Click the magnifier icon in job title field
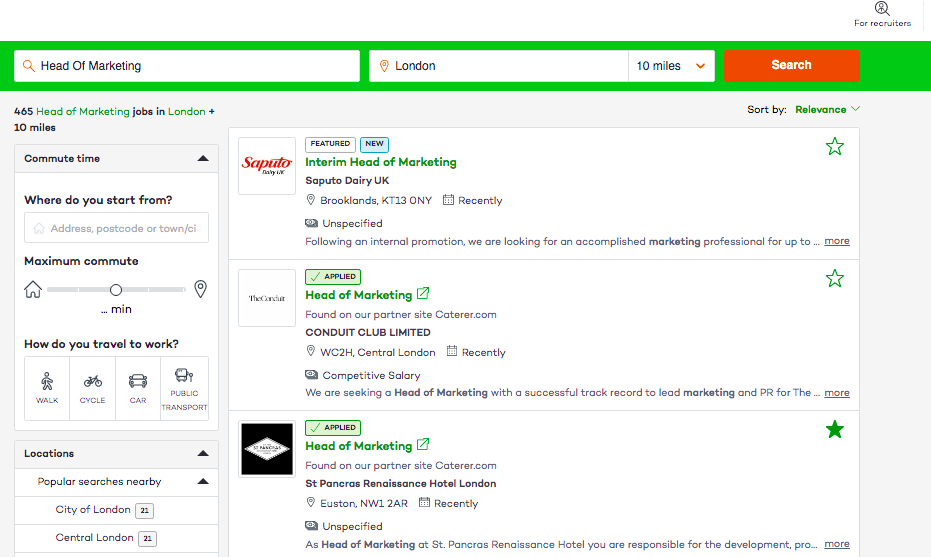Image resolution: width=931 pixels, height=557 pixels. coord(28,66)
